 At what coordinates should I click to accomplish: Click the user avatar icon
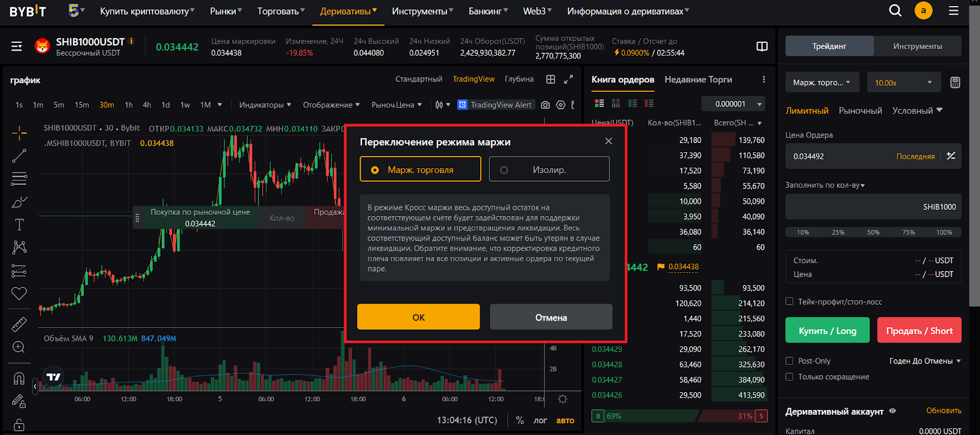tap(923, 10)
